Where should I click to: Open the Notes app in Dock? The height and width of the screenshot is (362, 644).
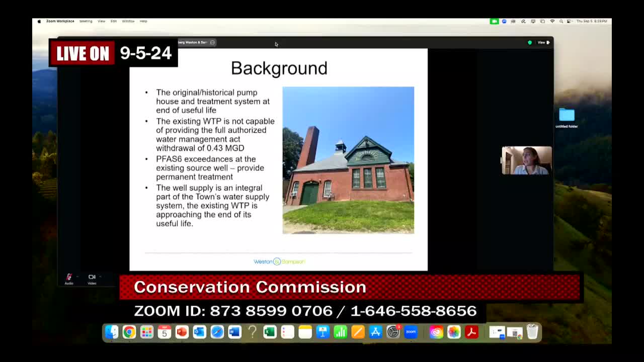305,332
